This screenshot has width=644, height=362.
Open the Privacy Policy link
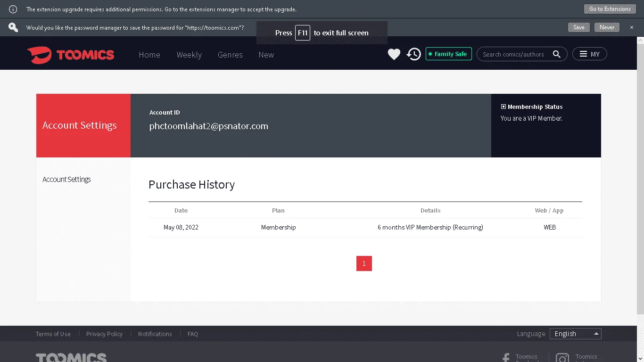click(104, 334)
